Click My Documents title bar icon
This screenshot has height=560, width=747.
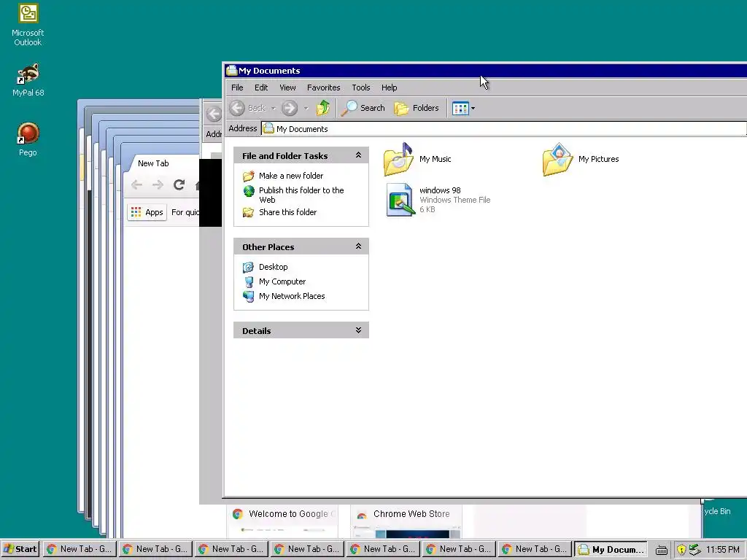[x=231, y=71]
